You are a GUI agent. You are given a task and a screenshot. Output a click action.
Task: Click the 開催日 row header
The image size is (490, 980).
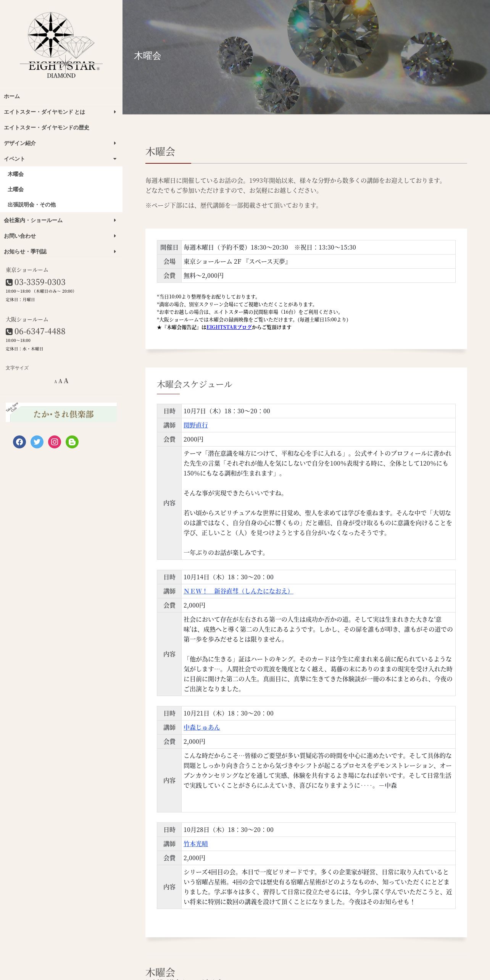169,247
